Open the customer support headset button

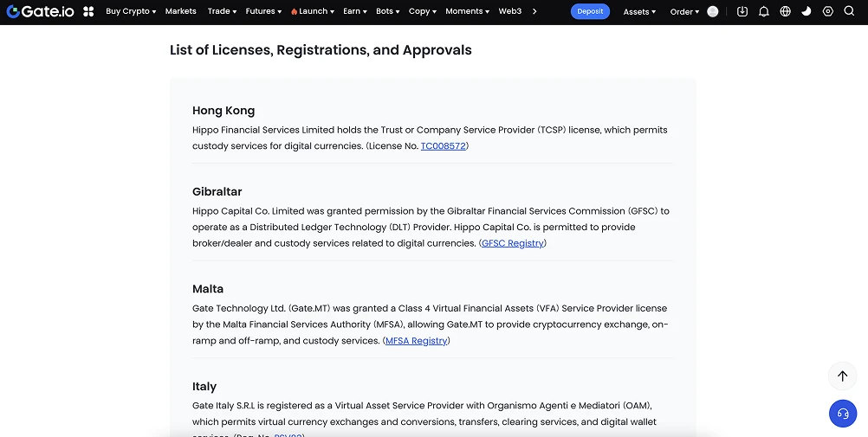[843, 414]
